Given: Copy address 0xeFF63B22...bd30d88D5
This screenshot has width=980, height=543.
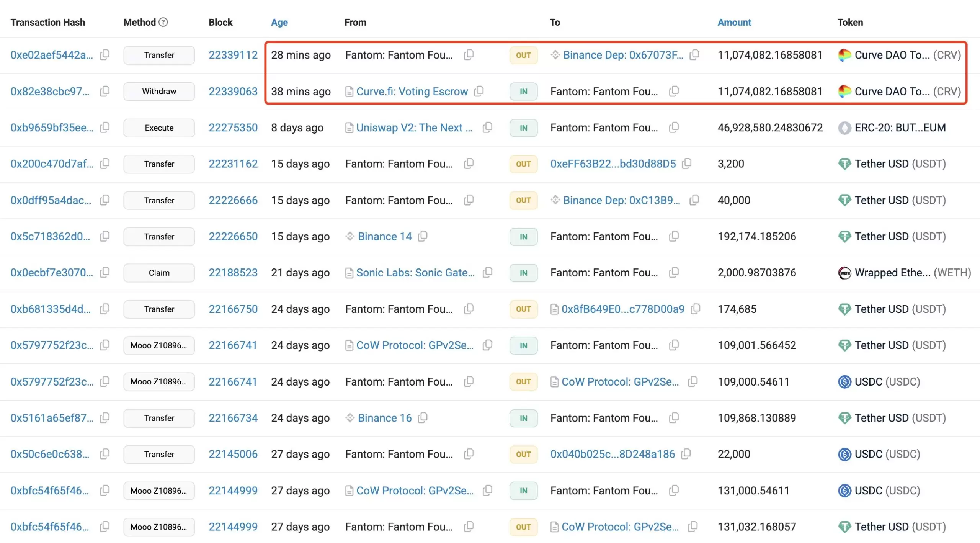Looking at the screenshot, I should [687, 164].
